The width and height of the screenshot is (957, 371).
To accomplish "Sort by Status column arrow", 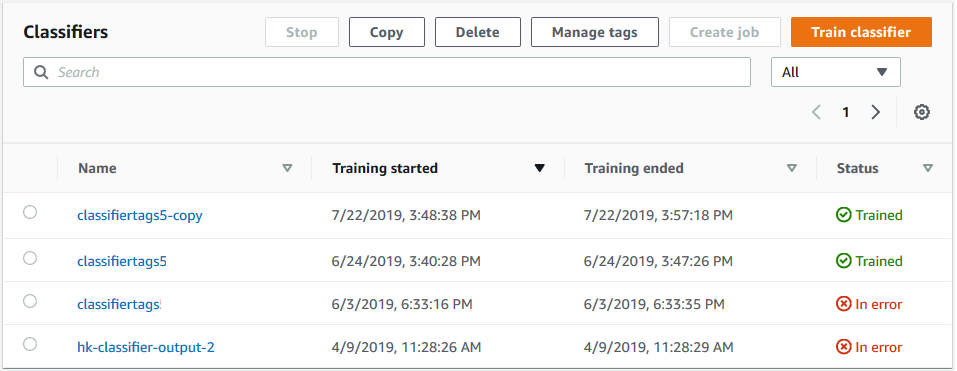I will [928, 168].
